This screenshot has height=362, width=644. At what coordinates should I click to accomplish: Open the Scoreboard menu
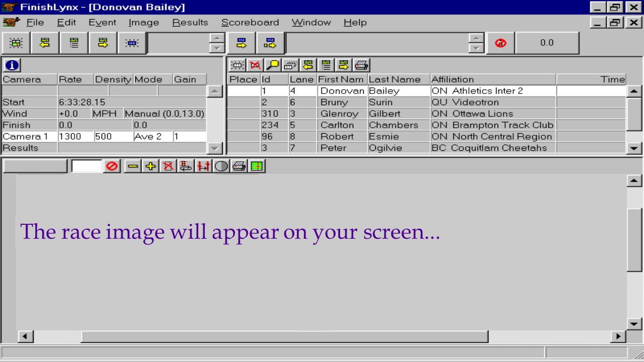[x=250, y=22]
